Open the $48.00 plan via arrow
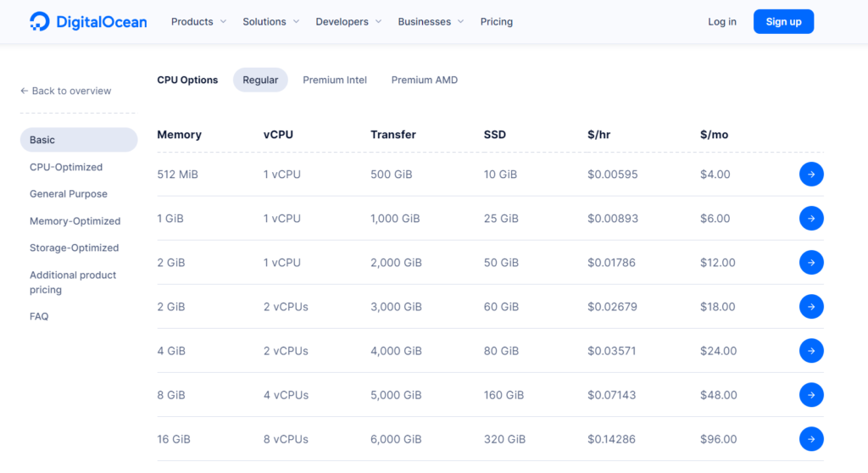Viewport: 868px width, 473px height. [810, 395]
